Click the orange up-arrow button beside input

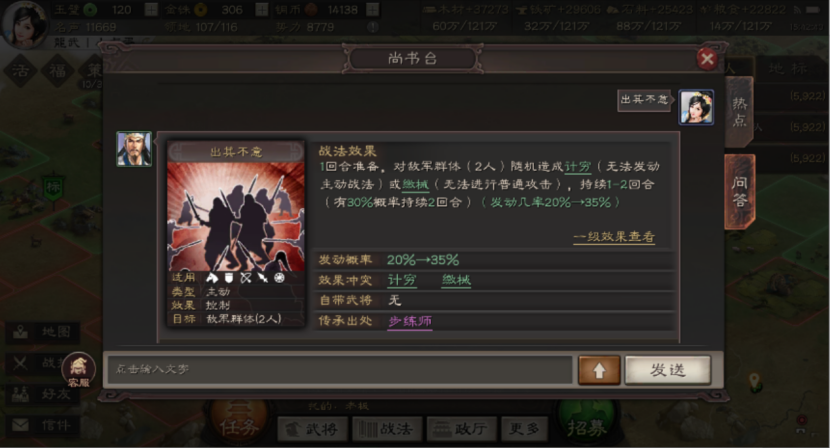(x=599, y=370)
